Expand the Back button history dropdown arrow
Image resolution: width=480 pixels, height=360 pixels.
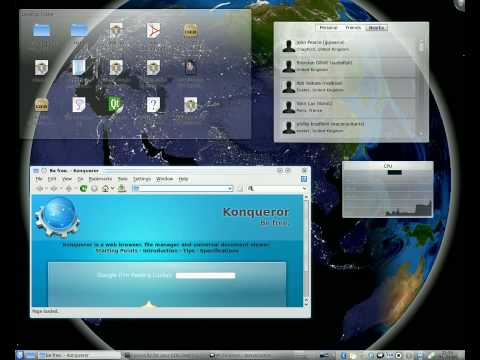pos(46,189)
